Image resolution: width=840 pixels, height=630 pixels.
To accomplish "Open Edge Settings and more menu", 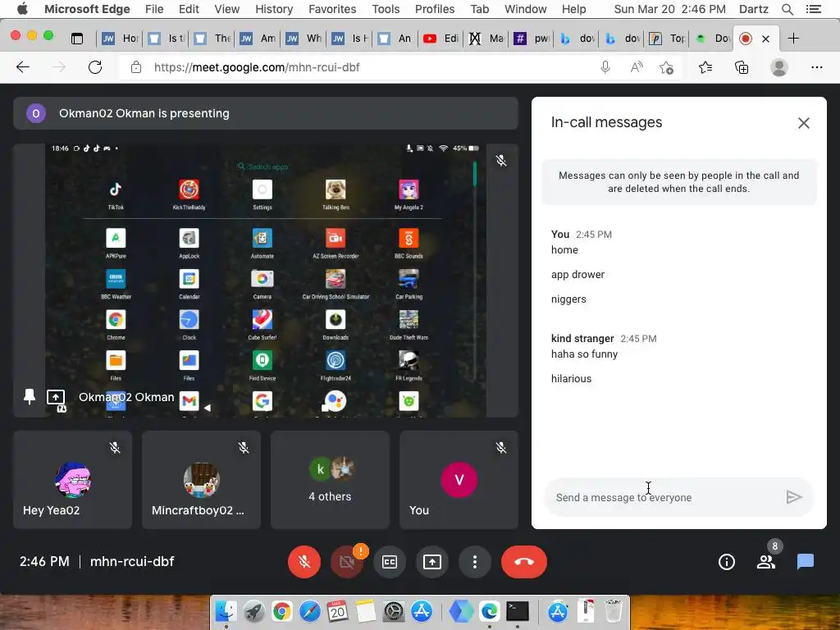I will click(x=816, y=67).
